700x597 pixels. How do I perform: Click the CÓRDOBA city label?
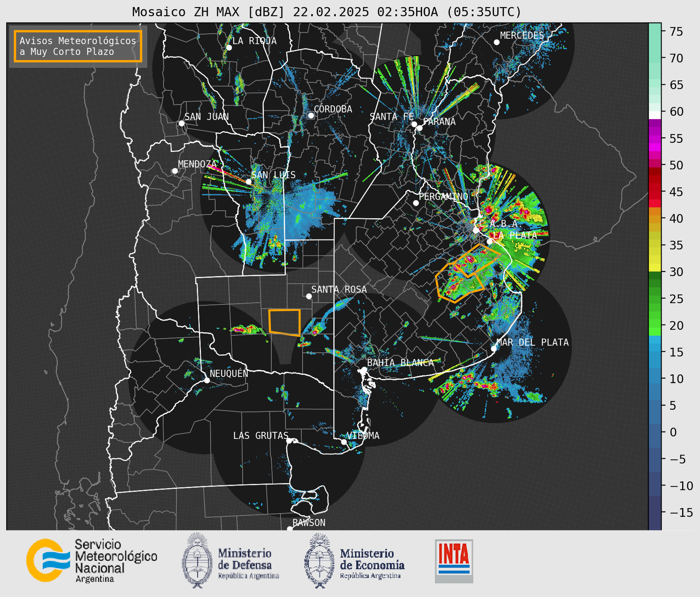(x=333, y=109)
